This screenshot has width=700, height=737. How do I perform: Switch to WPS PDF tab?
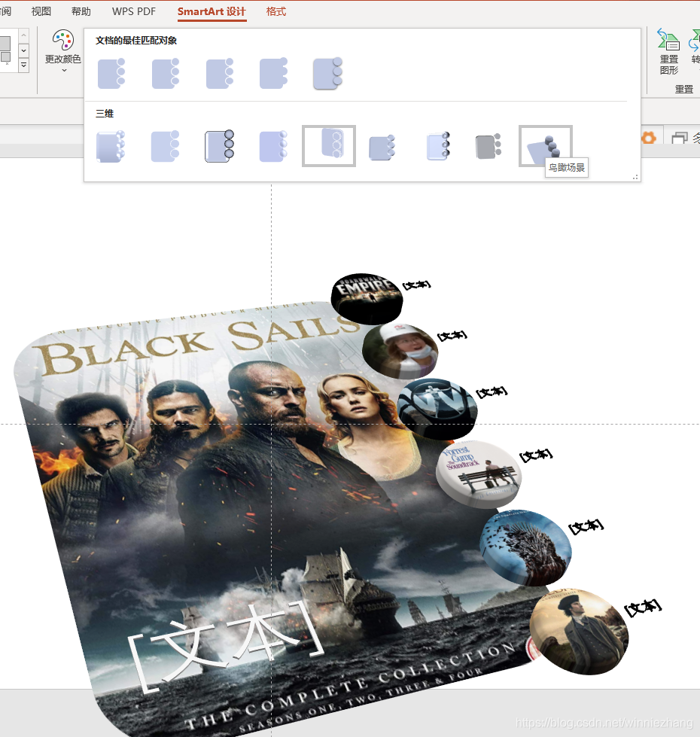pyautogui.click(x=133, y=11)
